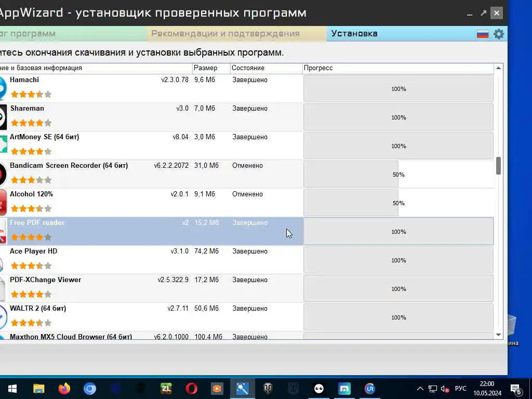Click the Alcohol 120% star rating
532x399 pixels.
31,208
